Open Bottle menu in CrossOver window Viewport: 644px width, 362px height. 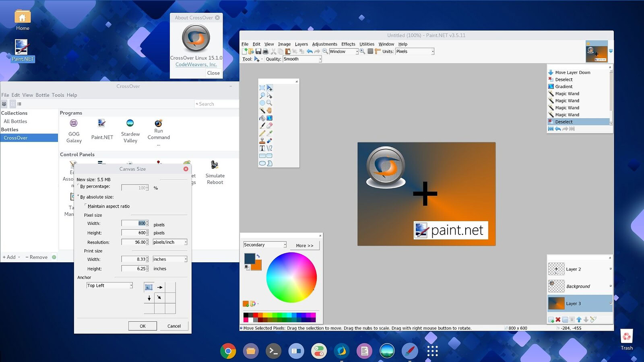coord(42,95)
